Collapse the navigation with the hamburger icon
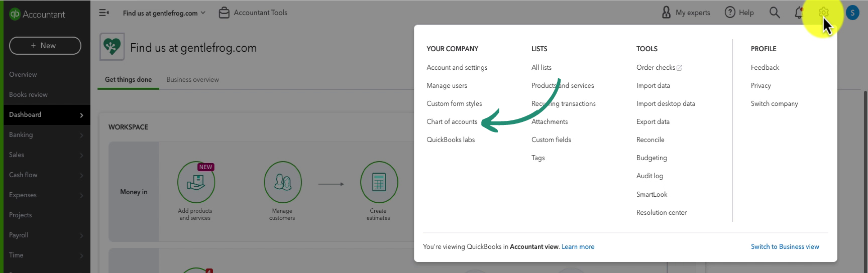 point(104,13)
